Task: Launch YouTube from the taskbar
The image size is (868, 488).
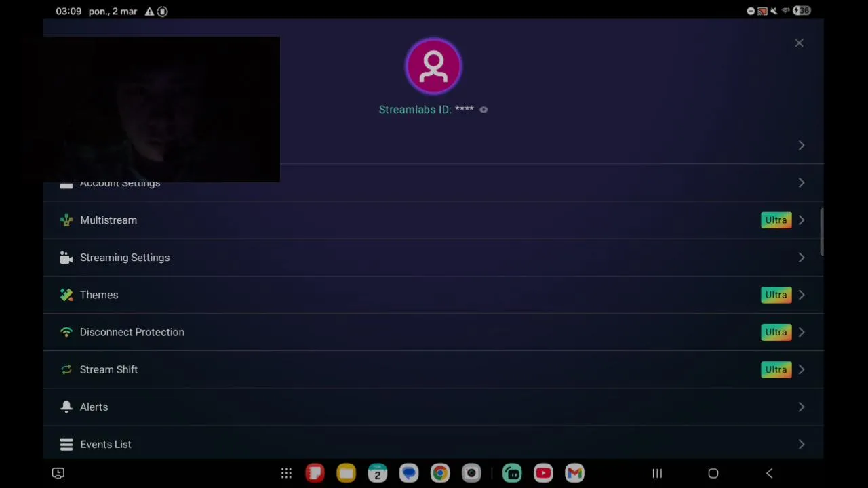Action: (x=543, y=473)
